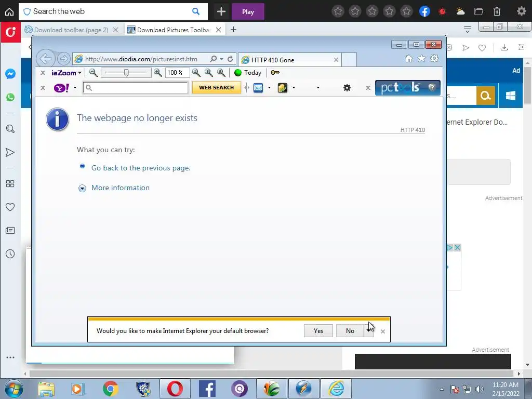Screen dimensions: 532x399
Task: Open news icon in Opera sidebar
Action: pyautogui.click(x=10, y=231)
